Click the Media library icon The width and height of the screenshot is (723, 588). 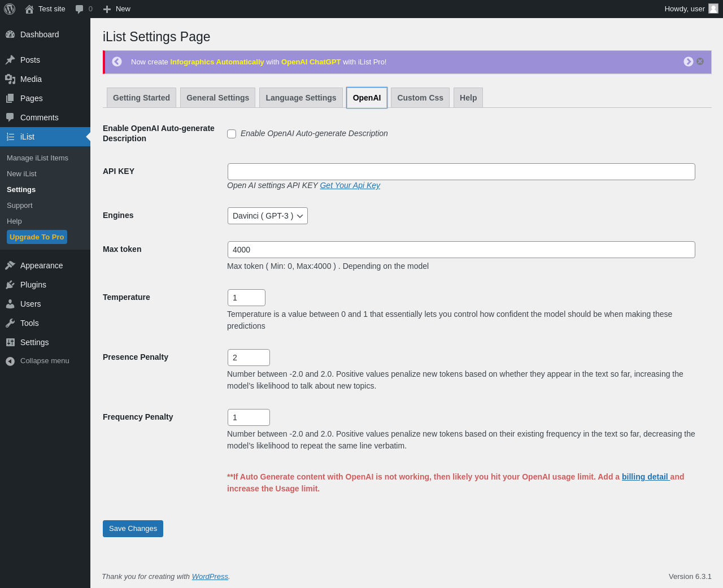[x=10, y=79]
